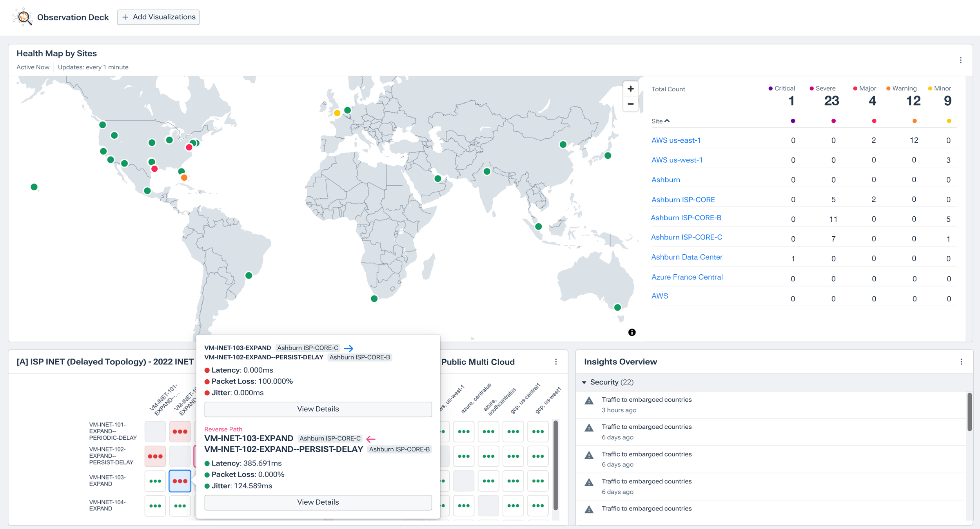This screenshot has width=980, height=529.
Task: Collapse the Security insights section
Action: pyautogui.click(x=585, y=382)
